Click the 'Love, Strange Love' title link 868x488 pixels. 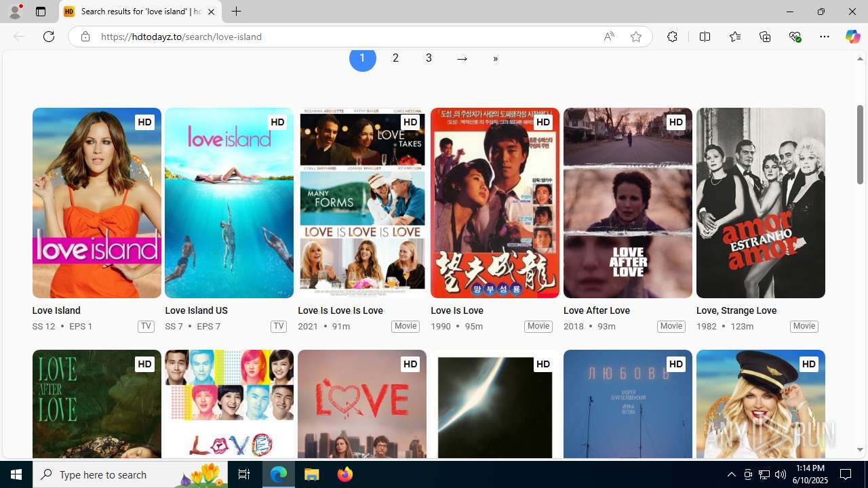point(736,310)
